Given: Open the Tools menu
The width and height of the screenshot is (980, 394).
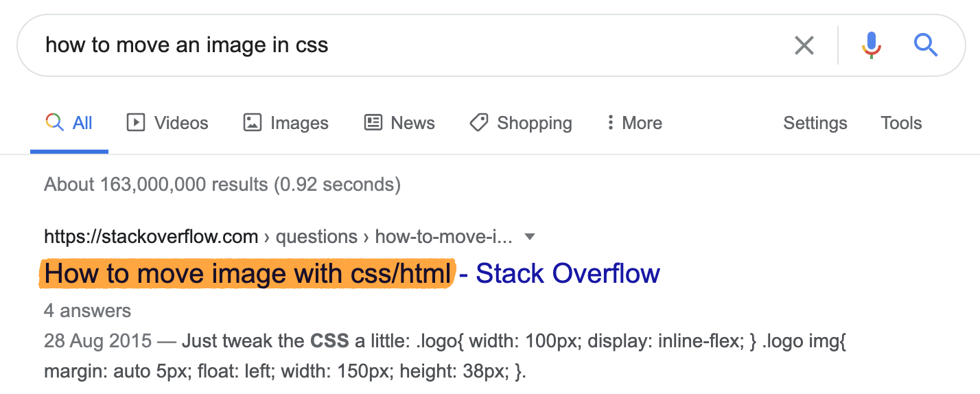Looking at the screenshot, I should click(x=901, y=123).
